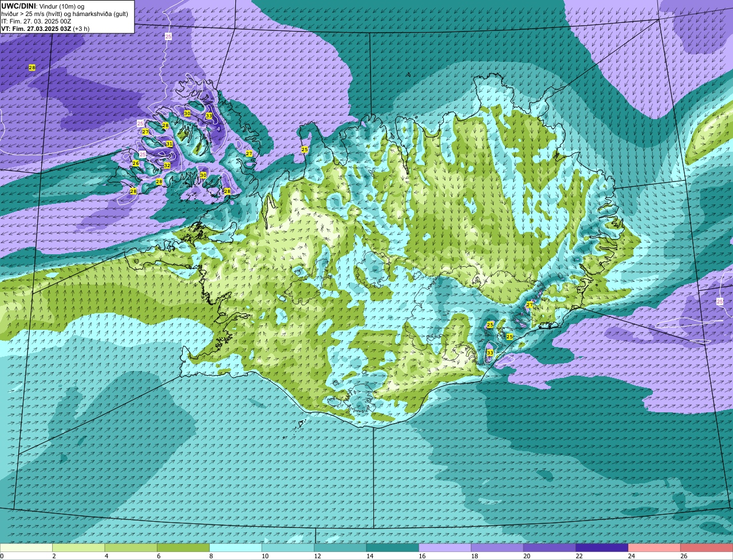Click the yellow 28 label over open ocean
Screen dimensions: 733x560
pos(32,68)
